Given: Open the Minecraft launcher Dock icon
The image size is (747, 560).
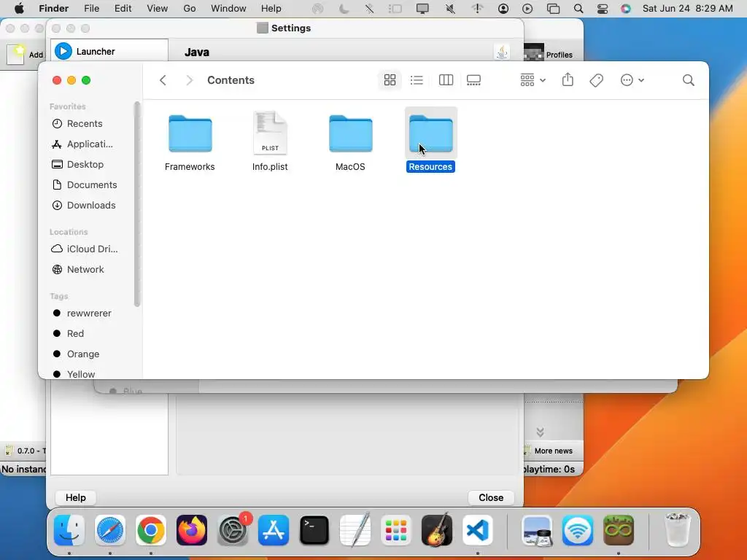Looking at the screenshot, I should 619,530.
